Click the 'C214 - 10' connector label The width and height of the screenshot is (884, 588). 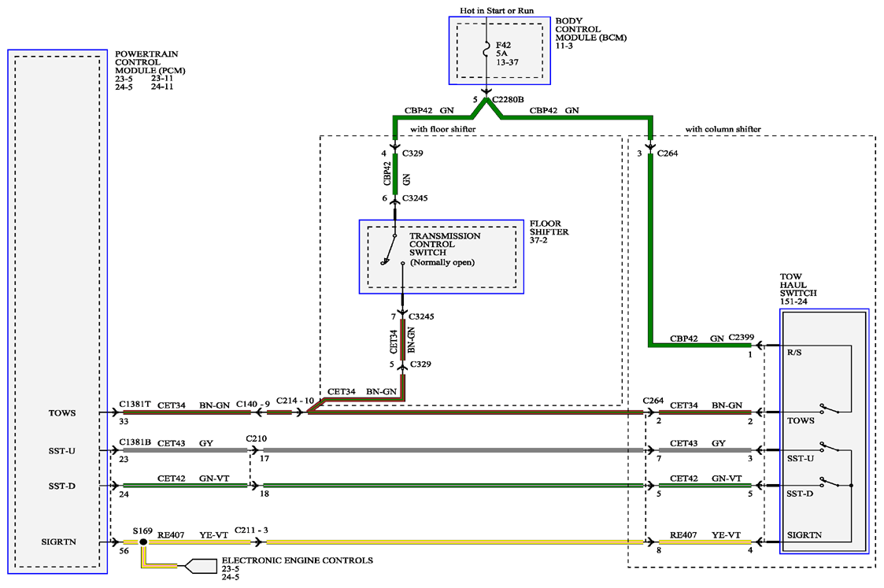295,401
